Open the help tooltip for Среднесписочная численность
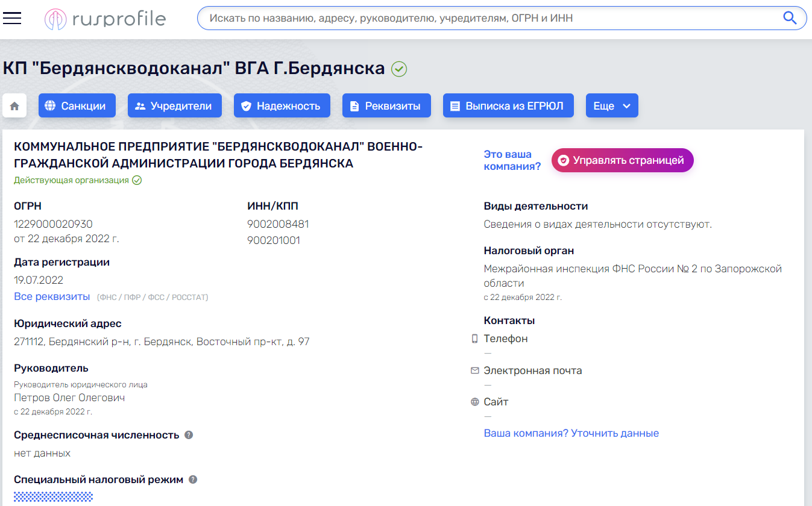 [x=187, y=434]
